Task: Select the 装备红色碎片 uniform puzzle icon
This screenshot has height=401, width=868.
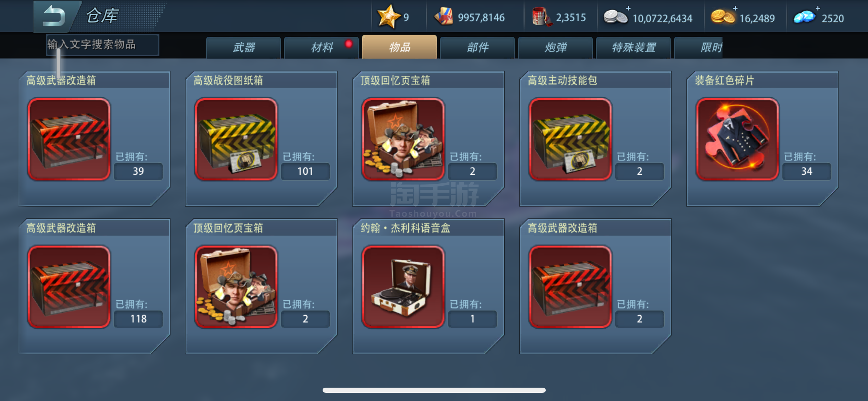Action: [737, 139]
